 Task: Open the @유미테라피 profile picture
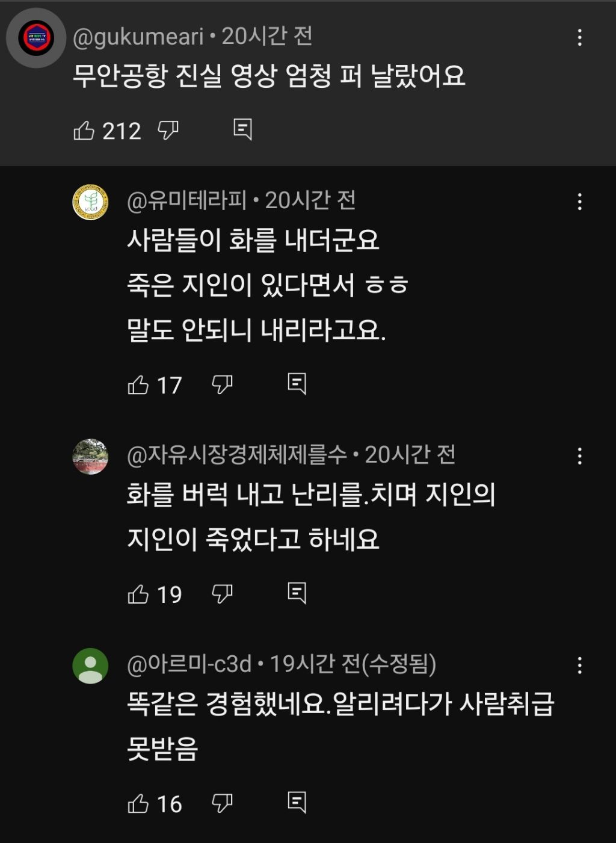click(90, 202)
